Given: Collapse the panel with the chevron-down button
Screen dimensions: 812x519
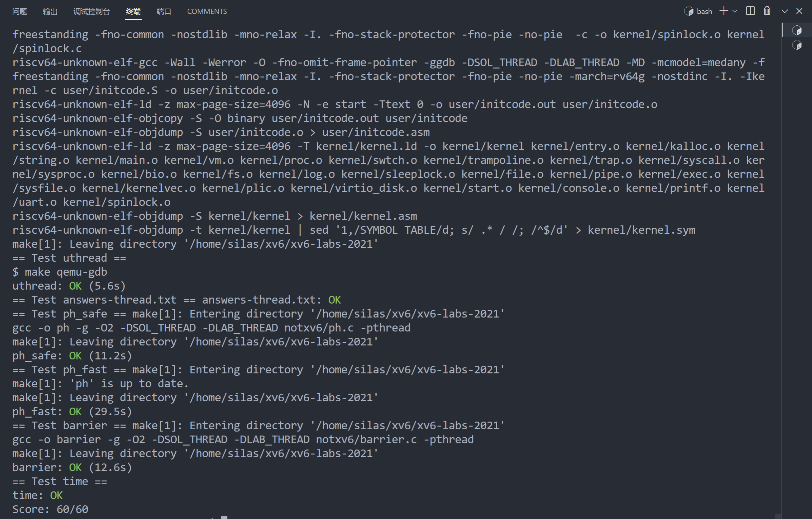Looking at the screenshot, I should (785, 11).
